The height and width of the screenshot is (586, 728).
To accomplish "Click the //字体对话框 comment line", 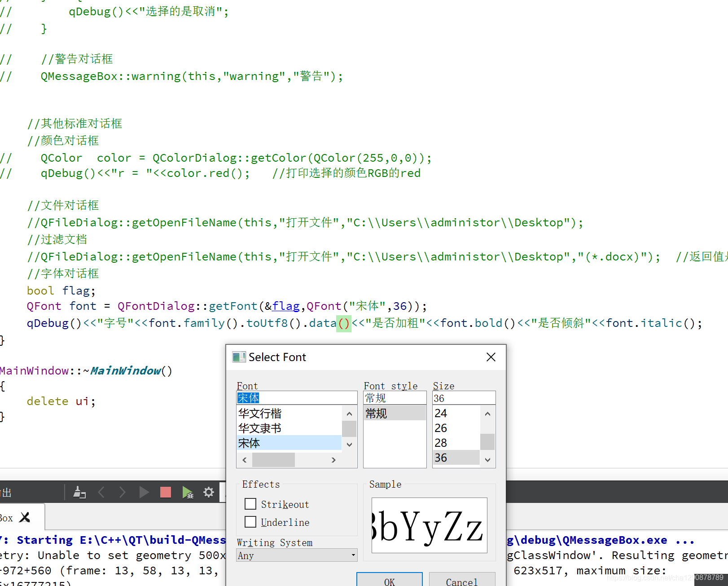I will (63, 273).
